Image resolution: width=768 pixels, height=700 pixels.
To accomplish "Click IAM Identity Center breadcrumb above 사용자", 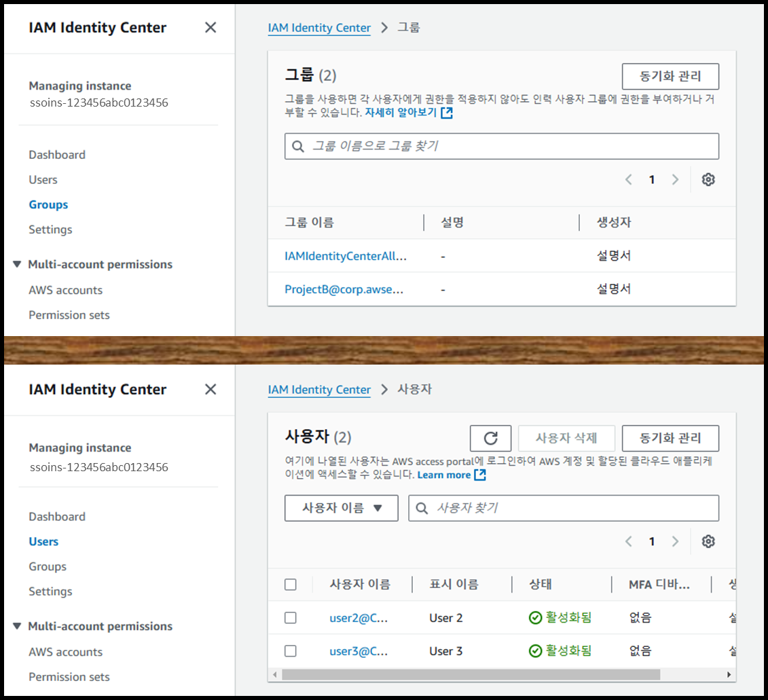I will point(319,390).
